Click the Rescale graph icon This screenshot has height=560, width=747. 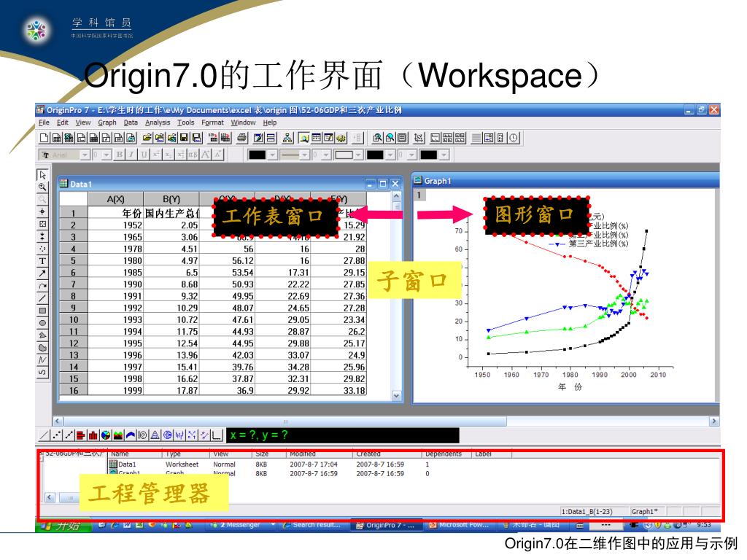[x=418, y=138]
